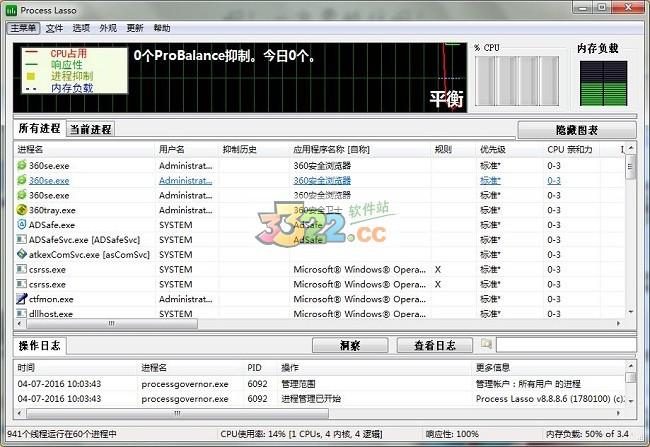Click the folder icon beside the log filter

coord(486,343)
